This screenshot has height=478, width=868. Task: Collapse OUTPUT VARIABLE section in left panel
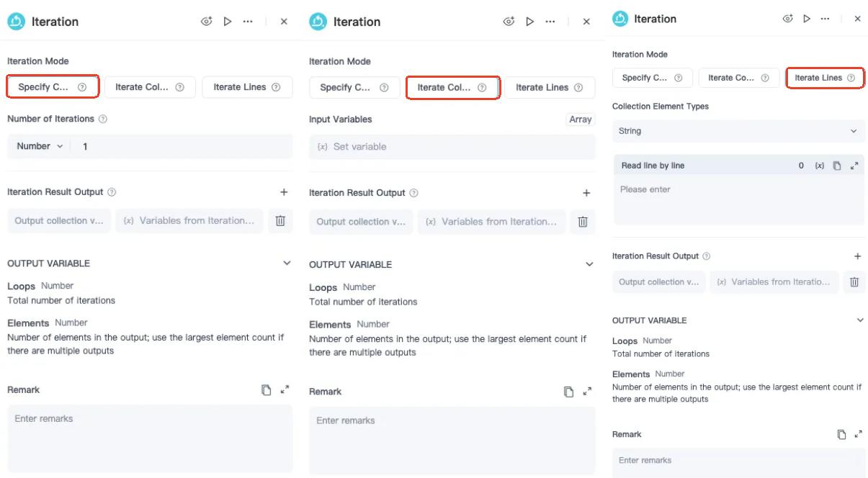coord(287,263)
